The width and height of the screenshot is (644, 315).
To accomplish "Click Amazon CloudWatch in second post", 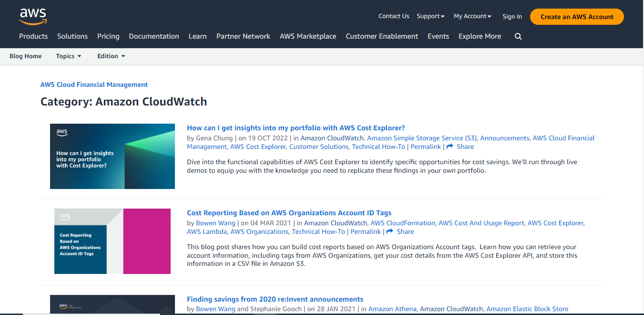I will coord(336,223).
